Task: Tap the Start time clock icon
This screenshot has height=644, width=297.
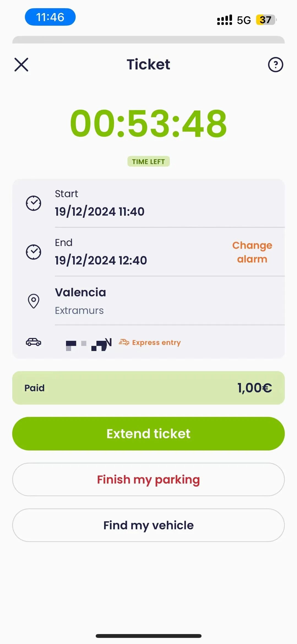Action: (x=34, y=203)
